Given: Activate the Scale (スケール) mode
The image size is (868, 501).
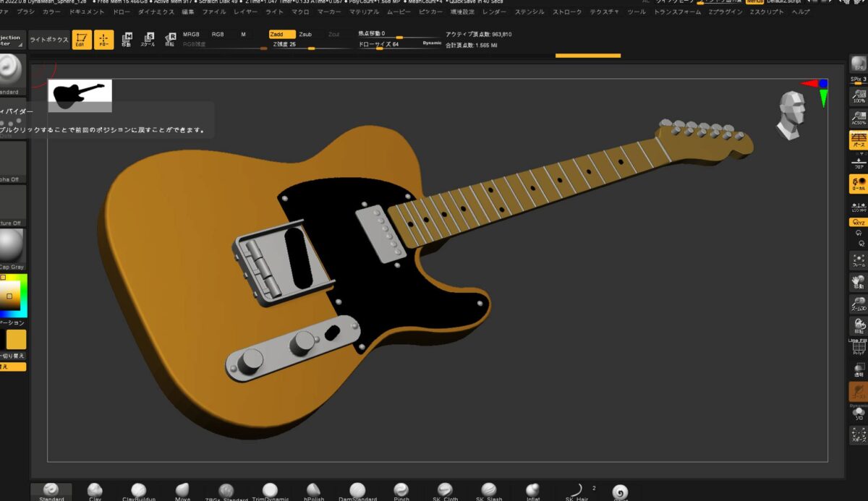Looking at the screenshot, I should click(x=148, y=40).
